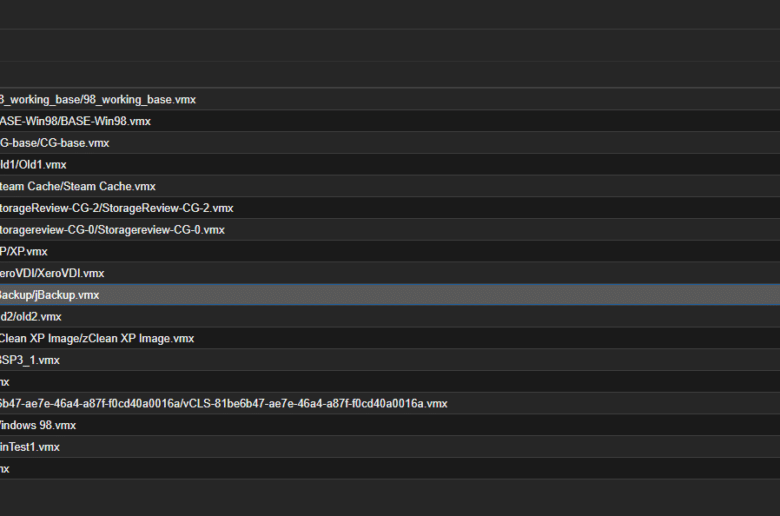
Task: Click the XP.vmx row
Action: 390,251
